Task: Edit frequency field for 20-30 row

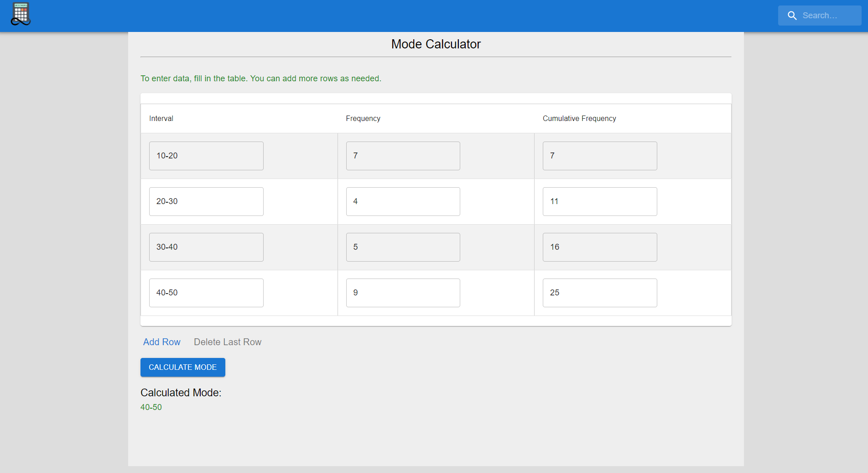Action: point(403,201)
